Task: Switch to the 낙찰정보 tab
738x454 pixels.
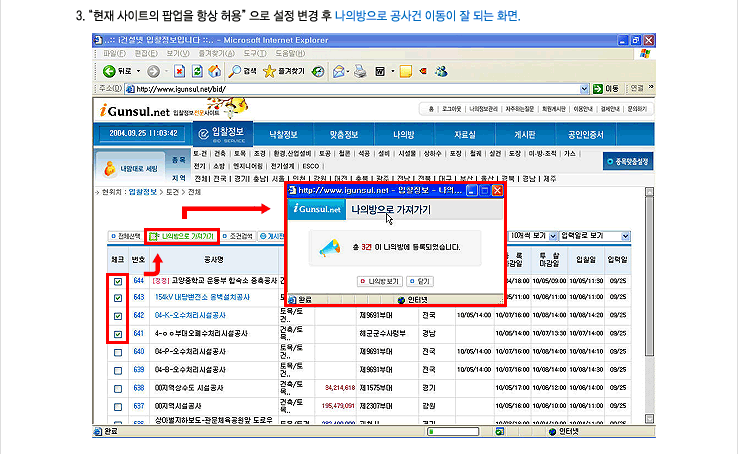Action: point(283,135)
